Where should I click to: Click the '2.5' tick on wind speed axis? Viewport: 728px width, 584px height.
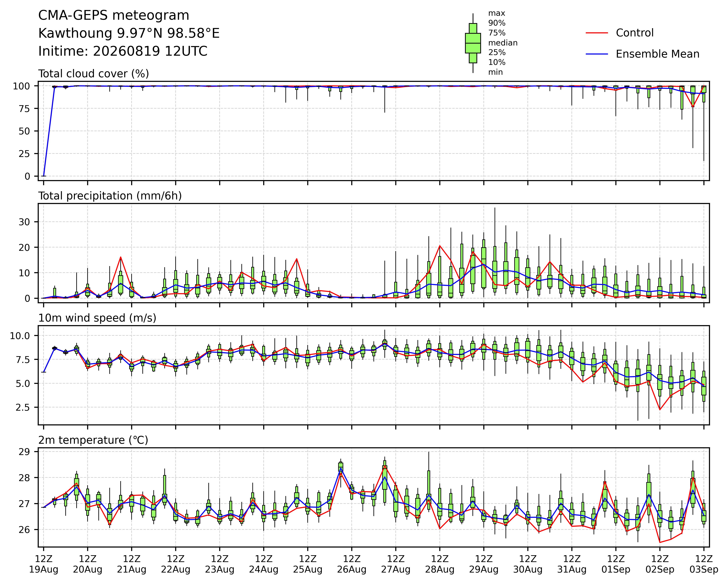click(x=23, y=408)
